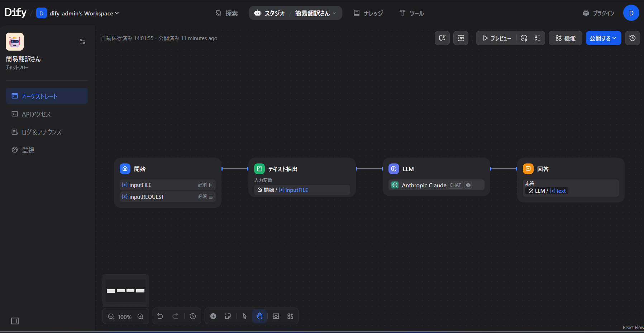This screenshot has height=333, width=644.
Task: Select the 回答 answer node
Action: click(571, 180)
